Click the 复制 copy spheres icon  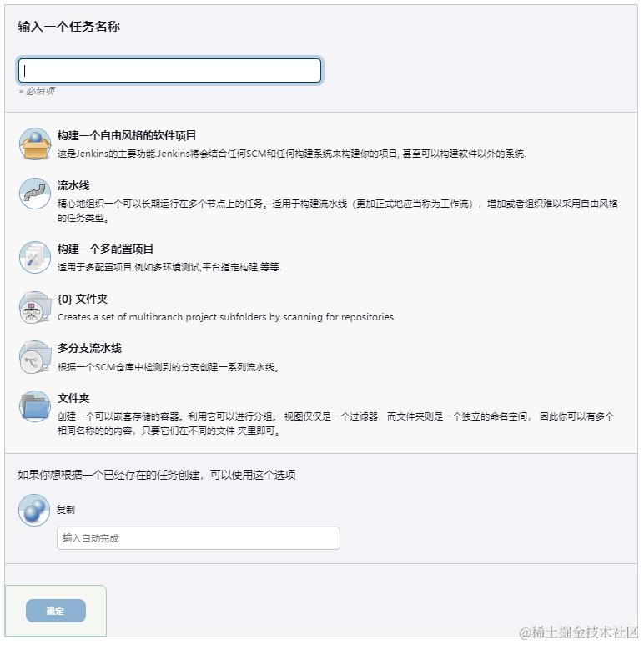(34, 511)
